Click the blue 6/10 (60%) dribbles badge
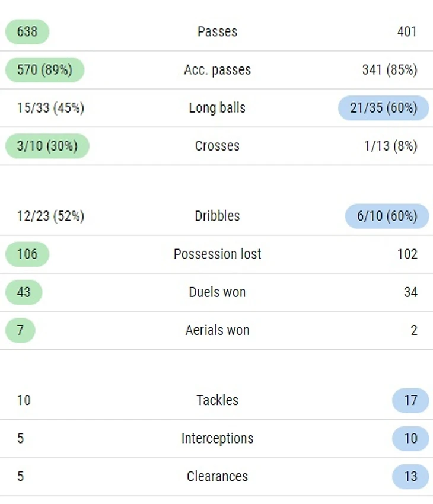 point(387,216)
